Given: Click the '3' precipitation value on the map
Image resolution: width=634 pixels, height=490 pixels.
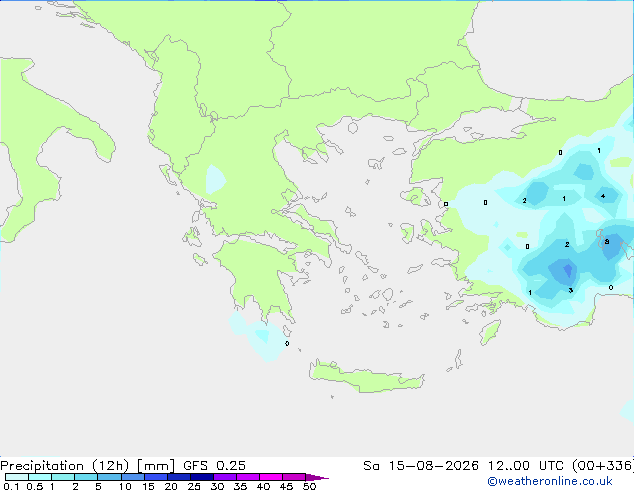Looking at the screenshot, I should pos(571,290).
